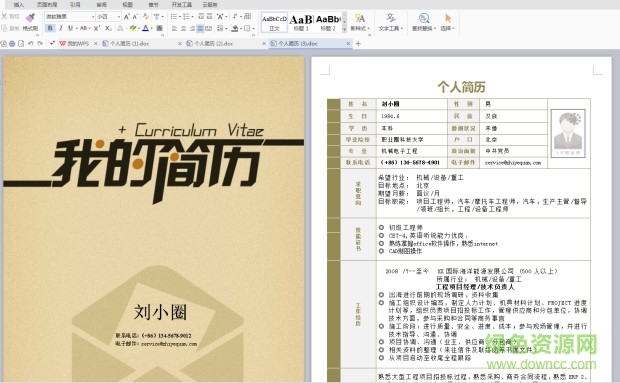This screenshot has width=620, height=383.
Task: Open the Page Layout (页面布局) ribbon tab
Action: tap(47, 5)
